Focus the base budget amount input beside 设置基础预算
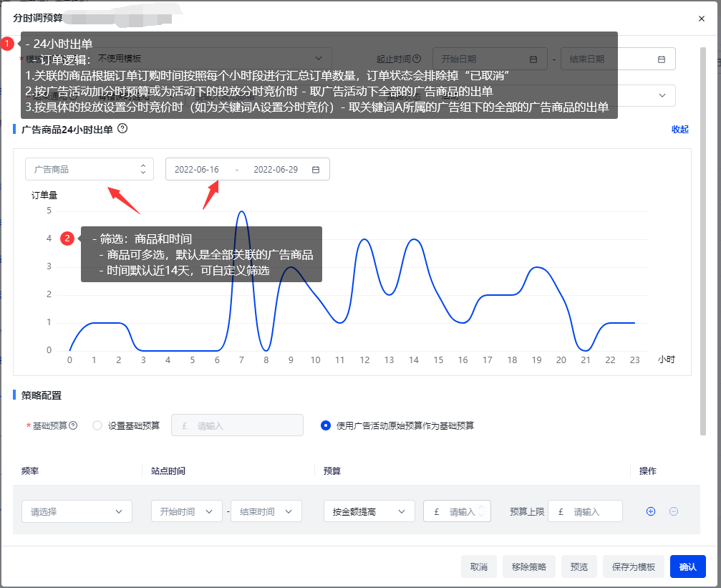Viewport: 721px width, 588px height. 237,425
